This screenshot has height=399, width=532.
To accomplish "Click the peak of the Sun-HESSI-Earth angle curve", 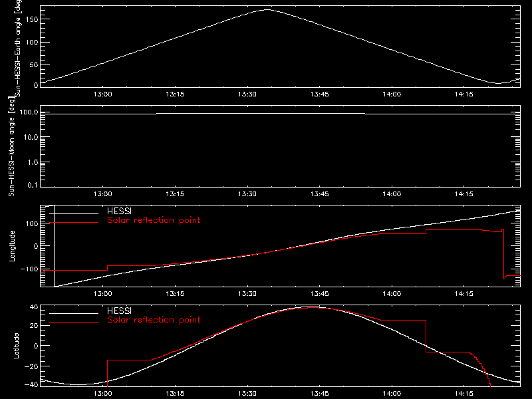I will pos(267,10).
